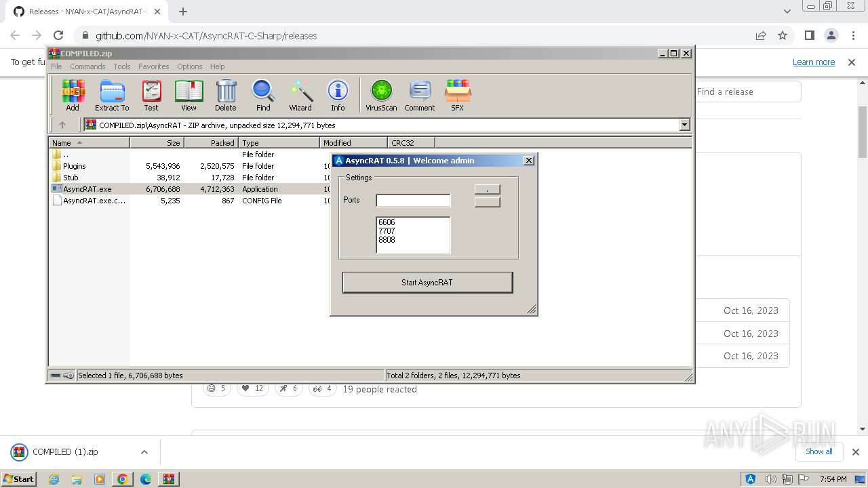Image resolution: width=868 pixels, height=488 pixels.
Task: Select port 6606 in the list
Action: [x=387, y=222]
